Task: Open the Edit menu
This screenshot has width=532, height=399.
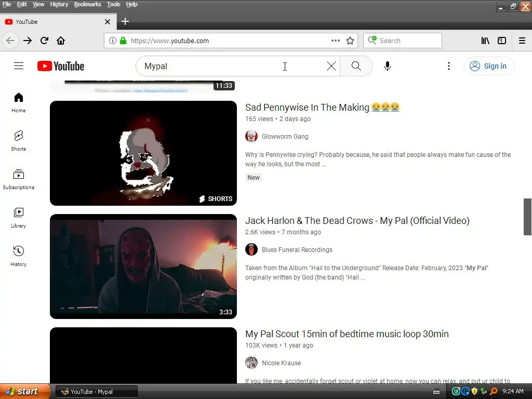Action: (22, 4)
